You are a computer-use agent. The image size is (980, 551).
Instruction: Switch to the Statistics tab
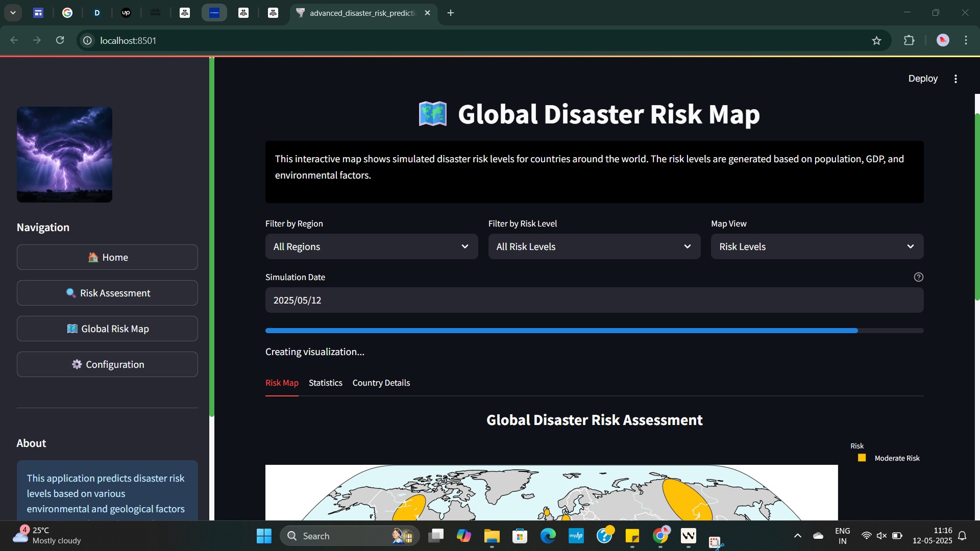[325, 383]
